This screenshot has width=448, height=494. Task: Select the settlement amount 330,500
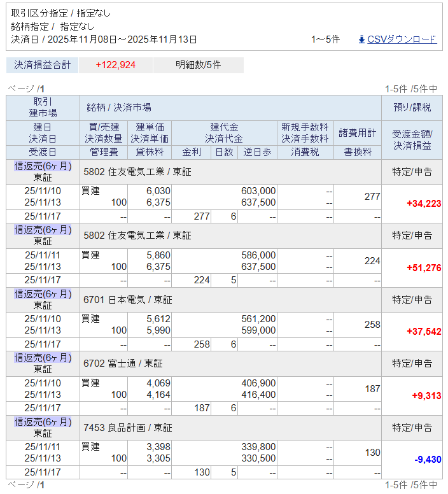click(258, 458)
